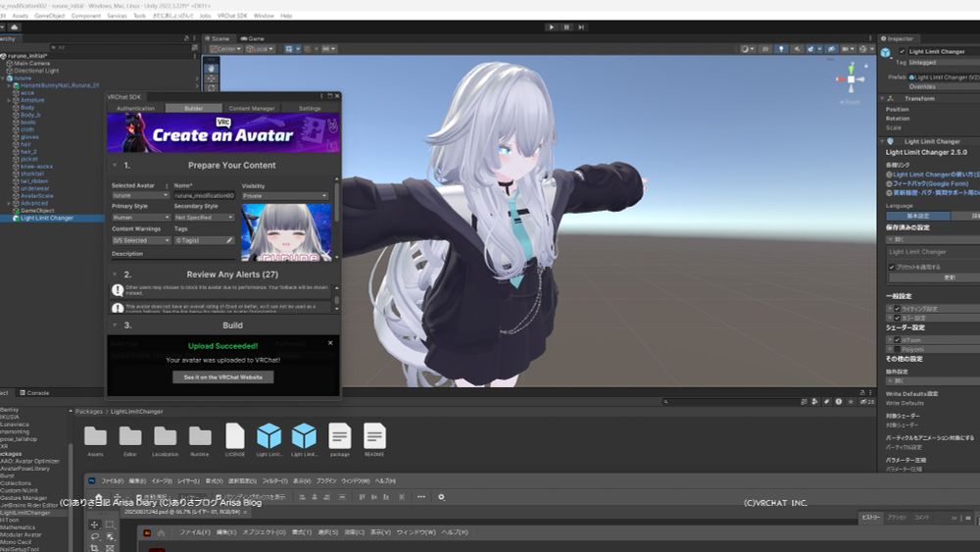Collapse the Build section
This screenshot has height=552, width=980.
115,326
